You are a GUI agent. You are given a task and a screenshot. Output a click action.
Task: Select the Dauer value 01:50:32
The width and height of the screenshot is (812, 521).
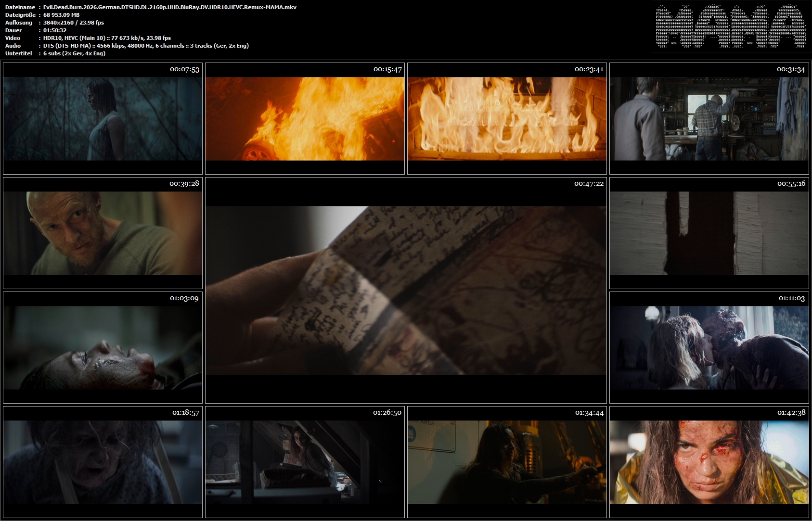coord(55,30)
